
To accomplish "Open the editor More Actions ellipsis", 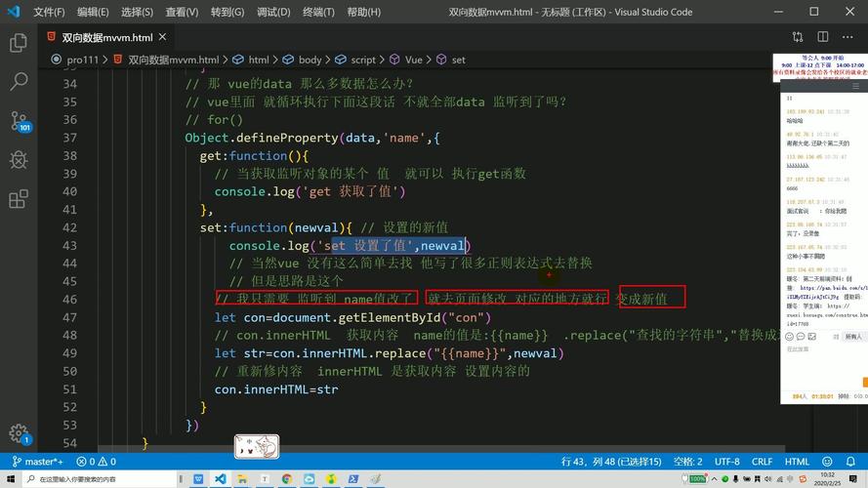I will (847, 37).
